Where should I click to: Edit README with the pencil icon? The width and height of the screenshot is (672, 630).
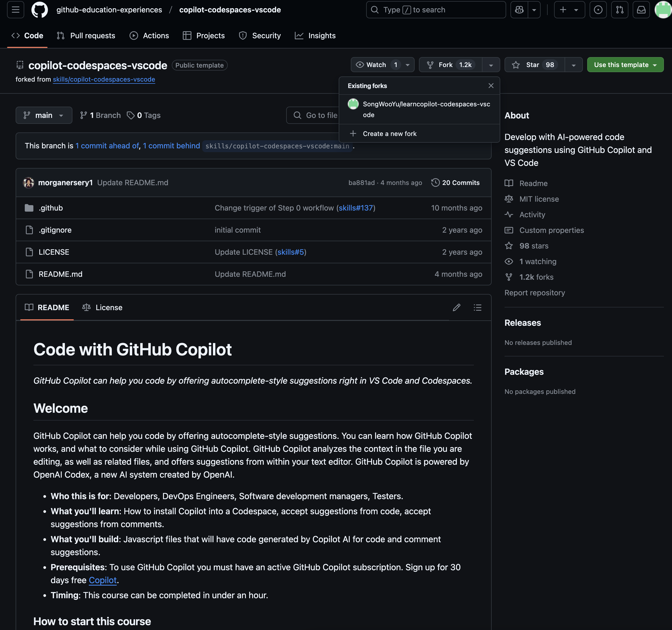pyautogui.click(x=456, y=307)
